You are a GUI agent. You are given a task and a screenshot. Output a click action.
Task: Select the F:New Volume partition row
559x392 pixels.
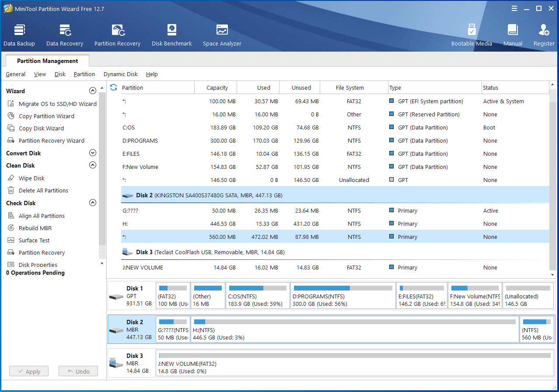coord(335,167)
